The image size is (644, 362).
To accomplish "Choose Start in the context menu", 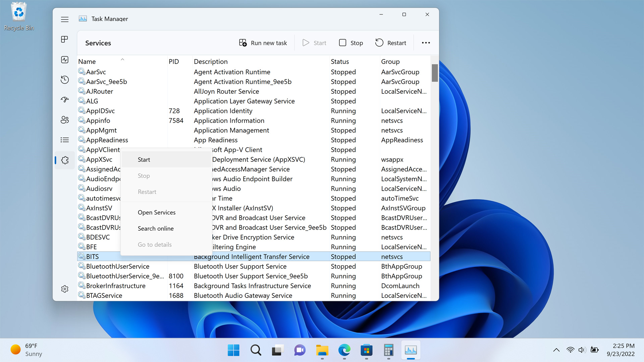I will click(x=144, y=160).
